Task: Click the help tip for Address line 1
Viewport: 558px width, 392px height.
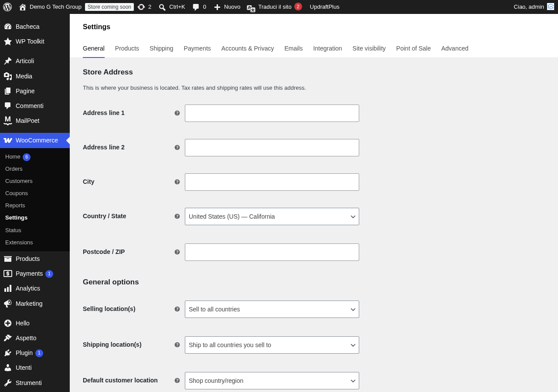Action: (177, 113)
